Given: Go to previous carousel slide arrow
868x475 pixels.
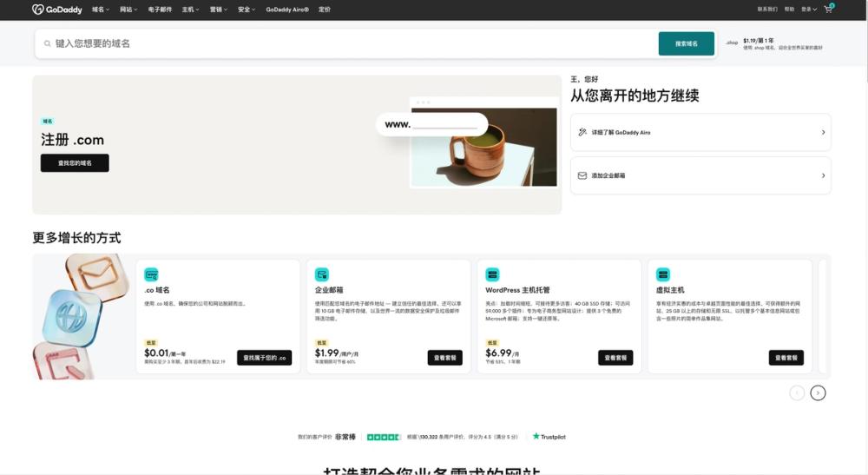Looking at the screenshot, I should [x=797, y=393].
